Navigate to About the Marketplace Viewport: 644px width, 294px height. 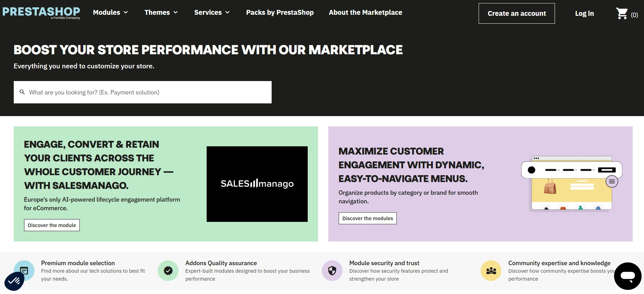[365, 12]
